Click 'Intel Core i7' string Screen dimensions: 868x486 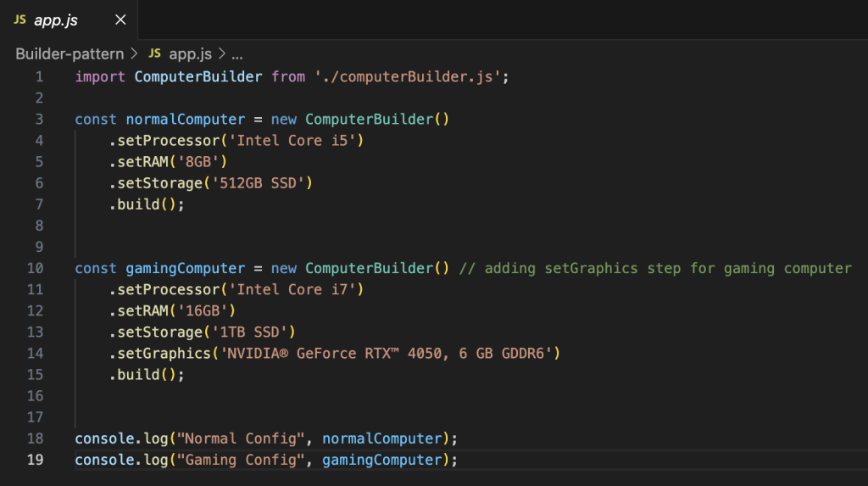coord(292,289)
